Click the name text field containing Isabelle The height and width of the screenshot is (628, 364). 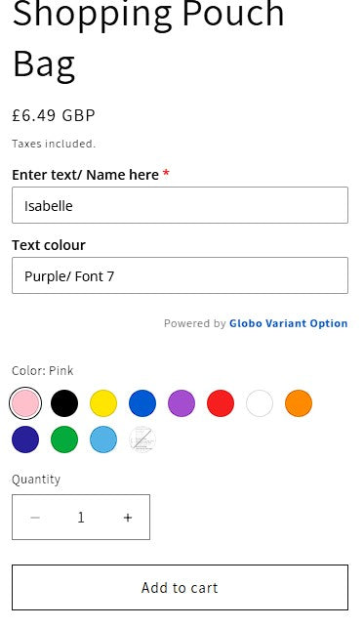click(x=180, y=205)
